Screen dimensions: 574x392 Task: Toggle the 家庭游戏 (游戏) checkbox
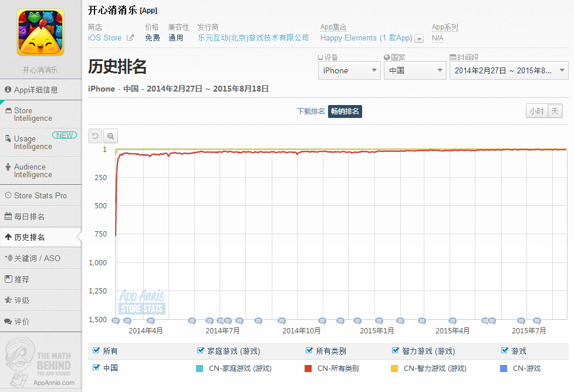coord(201,350)
